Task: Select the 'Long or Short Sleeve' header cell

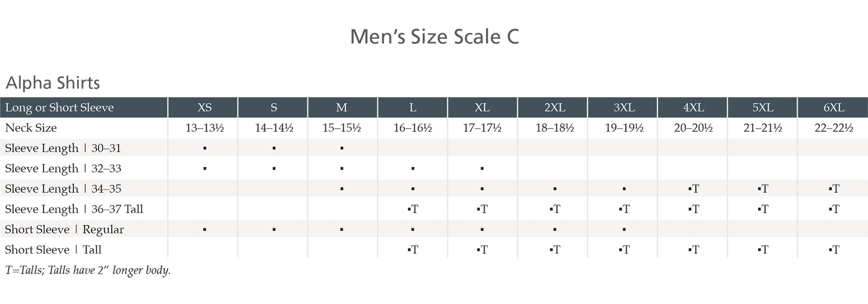Action: [59, 108]
